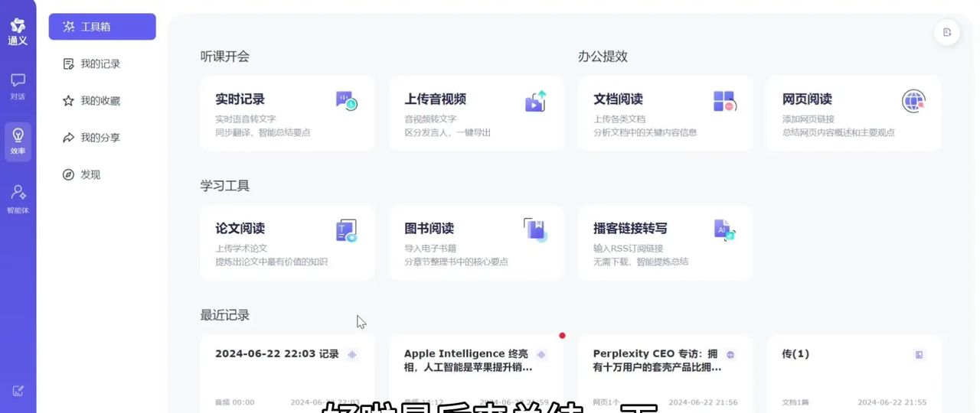The image size is (980, 413).
Task: Select the 效率 lightbulb sidebar icon
Action: point(18,135)
